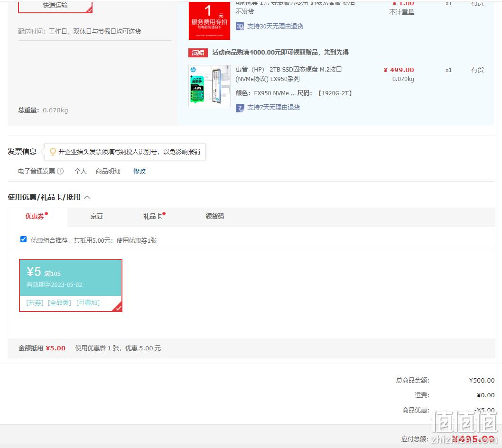
Task: Click 修改 to edit invoice information
Action: coord(139,172)
